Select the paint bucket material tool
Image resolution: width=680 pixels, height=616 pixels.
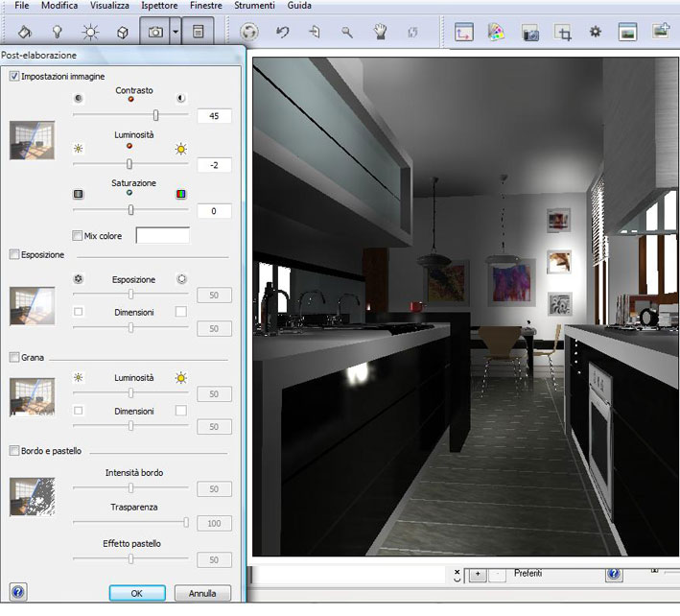point(25,32)
